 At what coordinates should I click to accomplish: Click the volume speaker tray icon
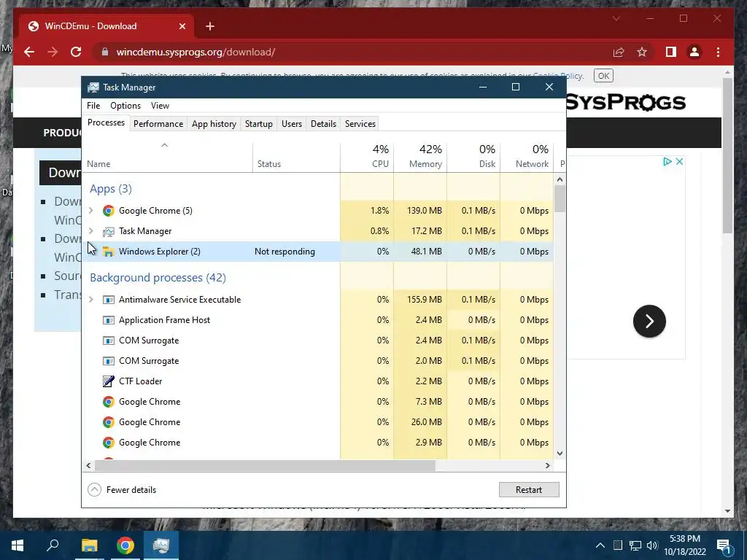(x=652, y=545)
